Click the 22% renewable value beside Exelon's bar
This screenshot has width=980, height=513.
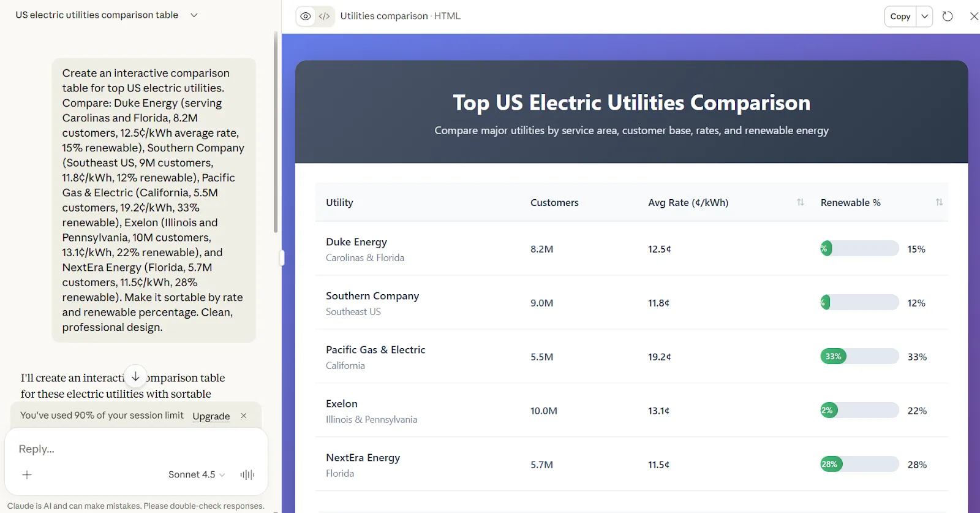click(x=917, y=411)
